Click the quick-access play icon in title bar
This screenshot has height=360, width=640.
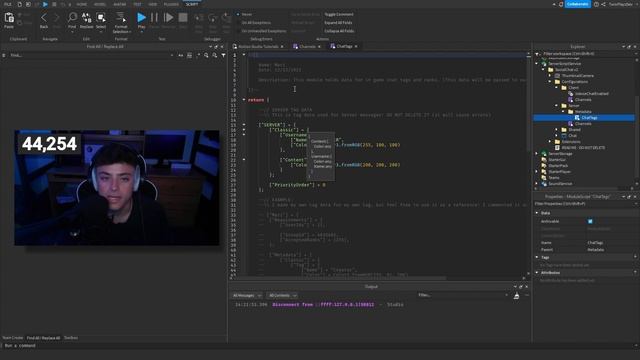[45, 4]
